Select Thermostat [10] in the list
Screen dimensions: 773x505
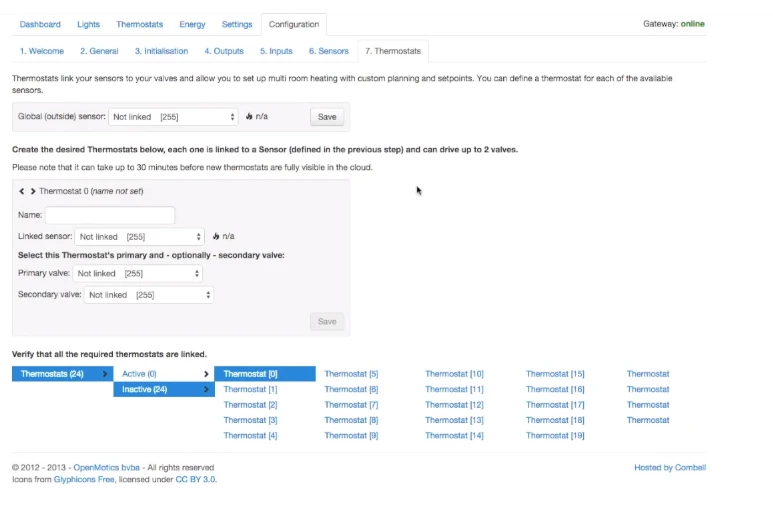click(x=455, y=374)
